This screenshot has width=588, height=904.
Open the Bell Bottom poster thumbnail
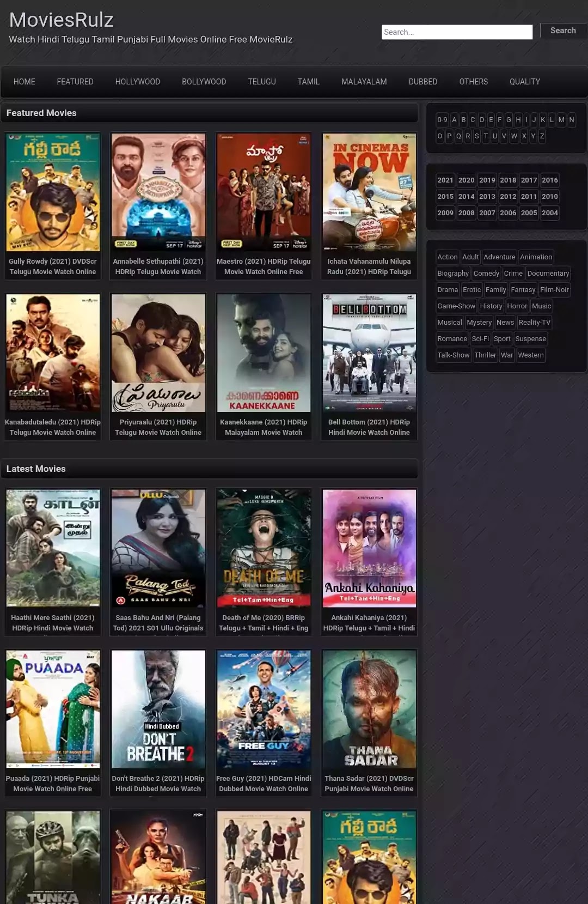(x=369, y=353)
